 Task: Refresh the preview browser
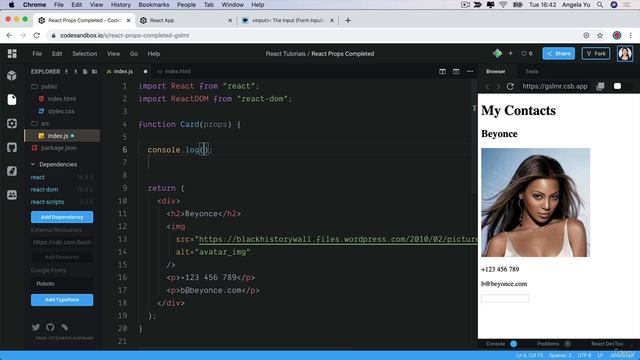point(510,86)
